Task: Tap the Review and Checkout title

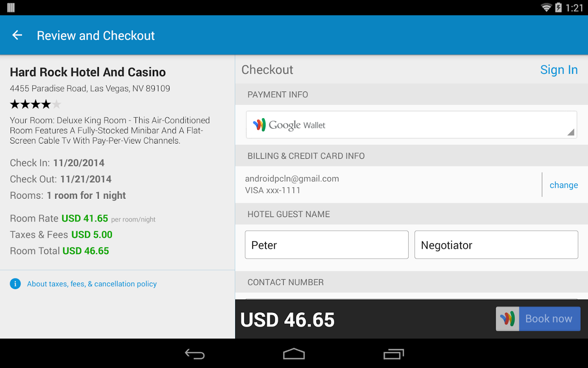Action: [96, 36]
